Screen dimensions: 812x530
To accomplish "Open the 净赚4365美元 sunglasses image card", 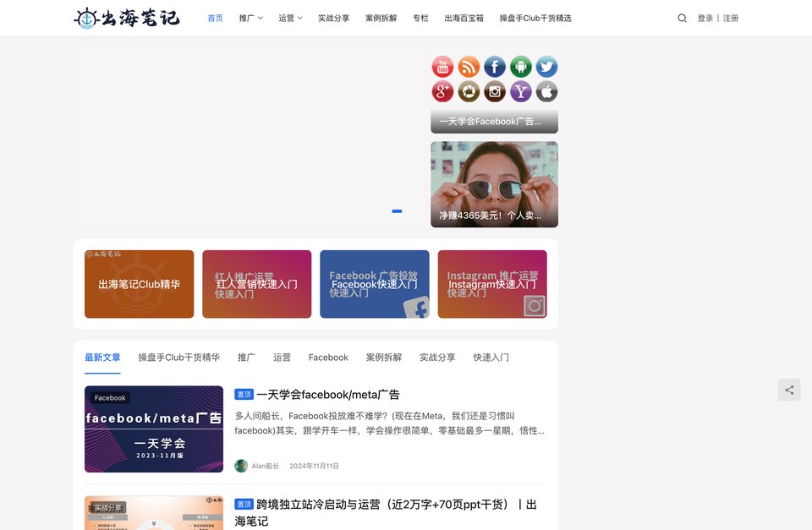I will 495,184.
